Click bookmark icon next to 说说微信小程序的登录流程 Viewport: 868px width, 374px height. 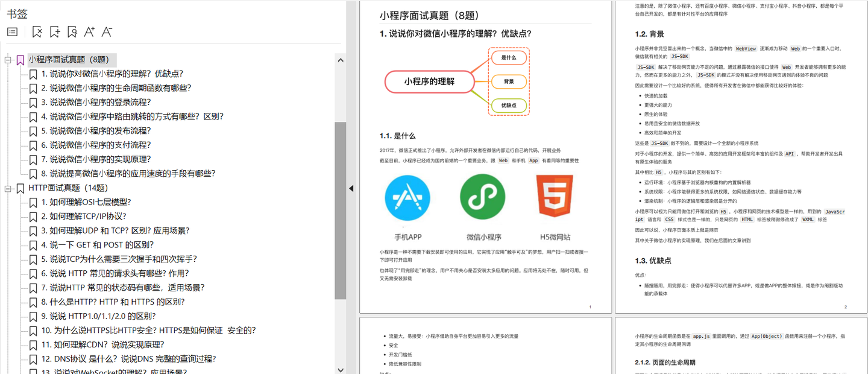tap(33, 103)
